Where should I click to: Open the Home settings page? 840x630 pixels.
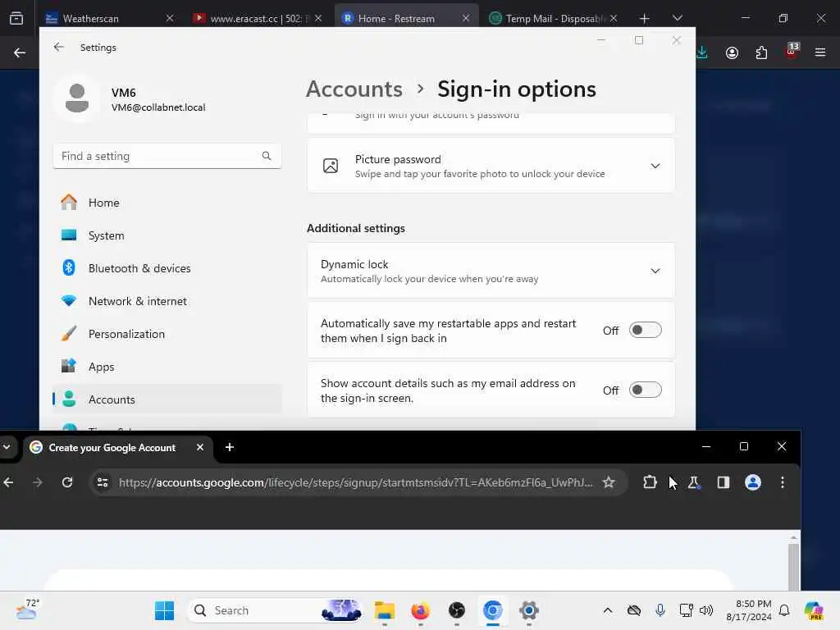coord(167,203)
